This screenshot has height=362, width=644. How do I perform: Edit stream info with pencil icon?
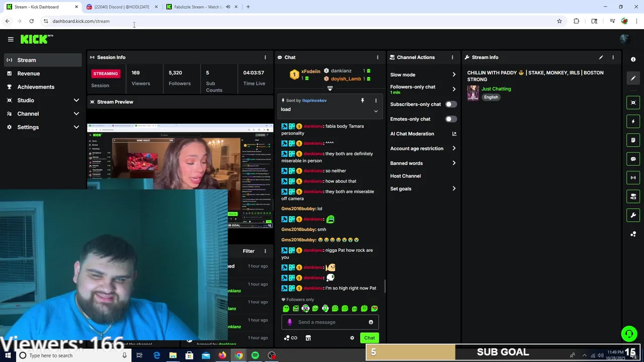point(601,57)
